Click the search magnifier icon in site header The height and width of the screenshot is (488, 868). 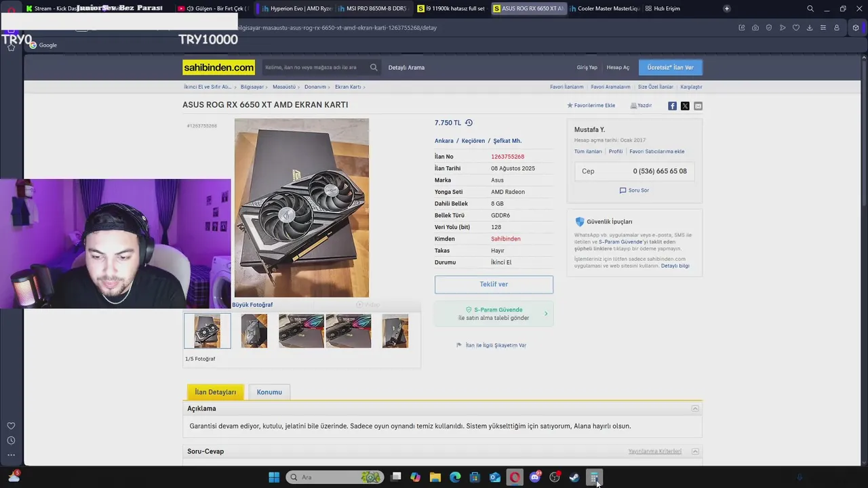click(x=374, y=67)
